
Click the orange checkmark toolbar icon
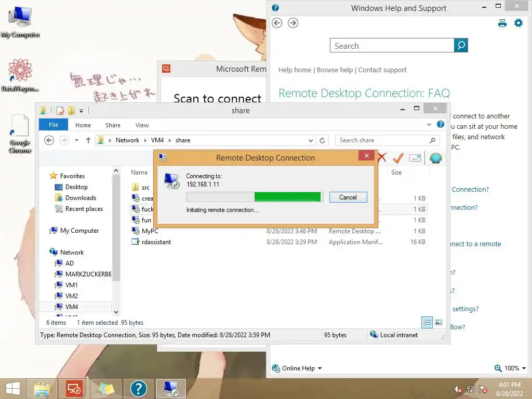398,158
